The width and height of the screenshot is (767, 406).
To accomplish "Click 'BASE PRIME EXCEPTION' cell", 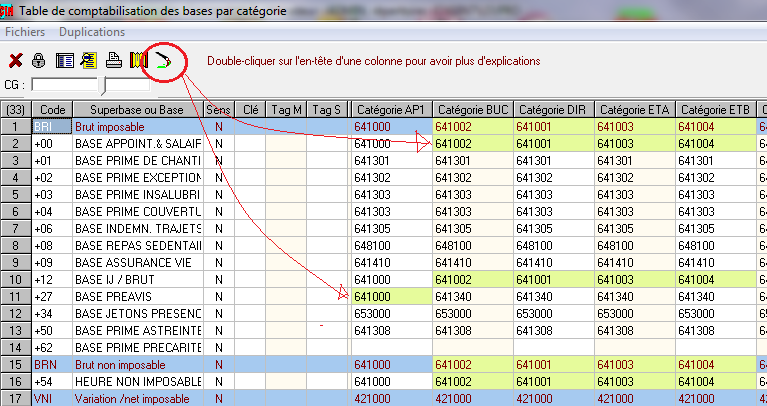I will 137,178.
